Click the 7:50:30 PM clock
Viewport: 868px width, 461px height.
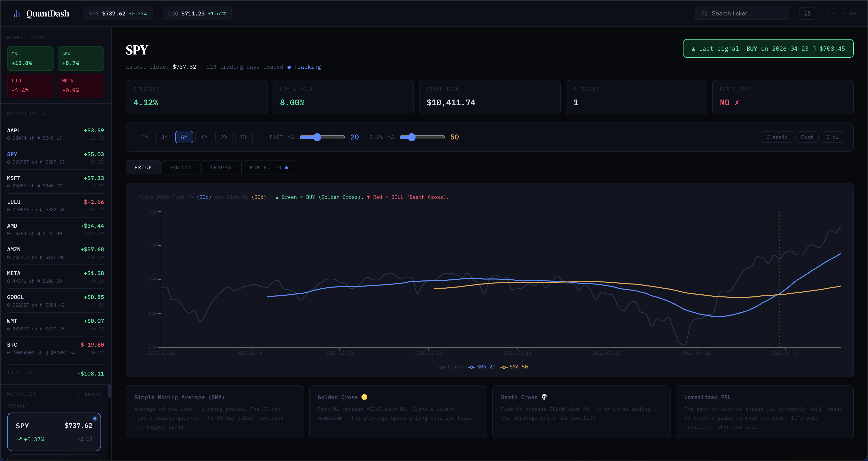840,13
